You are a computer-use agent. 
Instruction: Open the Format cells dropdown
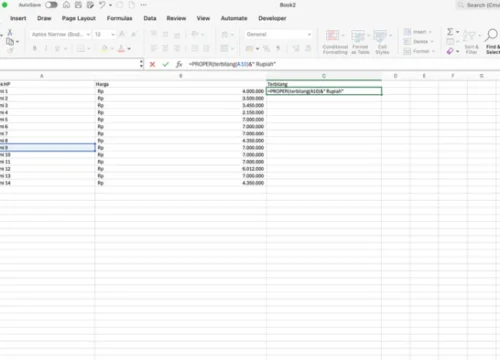coord(419,51)
